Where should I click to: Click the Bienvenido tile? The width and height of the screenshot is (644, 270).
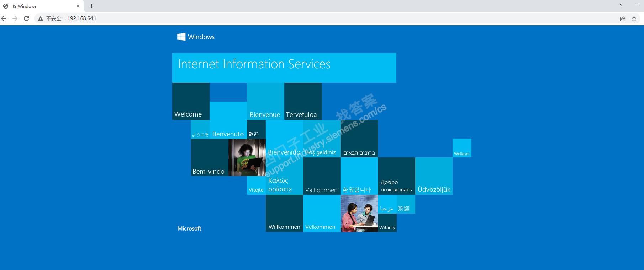tap(284, 139)
